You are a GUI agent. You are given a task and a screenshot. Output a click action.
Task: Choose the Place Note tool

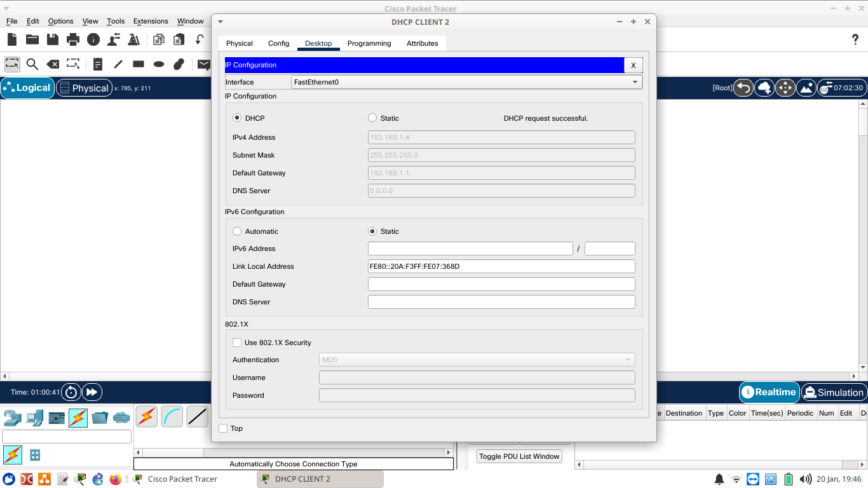point(98,64)
